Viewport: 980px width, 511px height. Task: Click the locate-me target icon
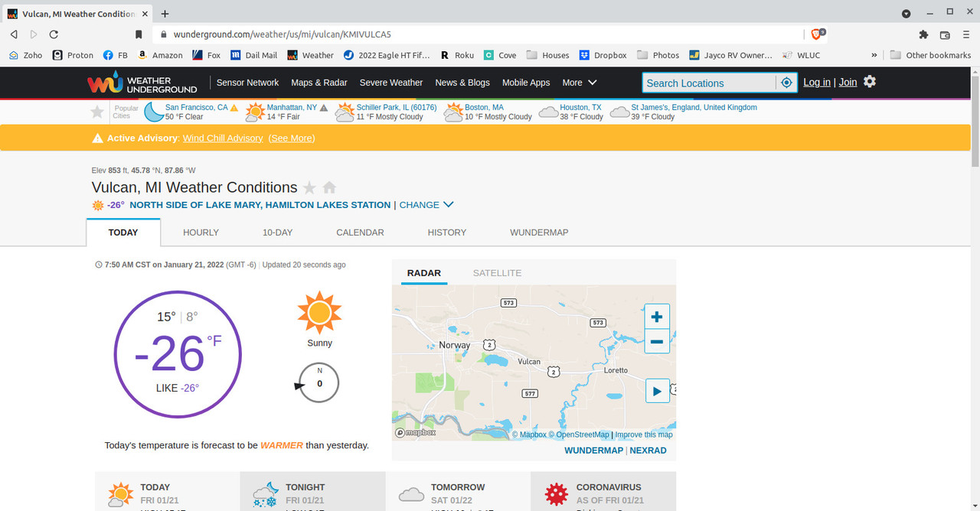click(786, 83)
